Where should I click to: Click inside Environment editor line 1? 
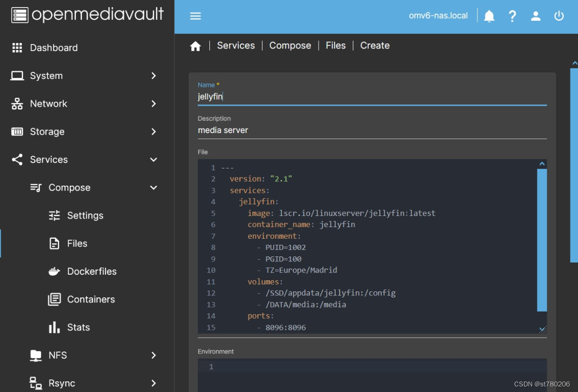tap(372, 367)
